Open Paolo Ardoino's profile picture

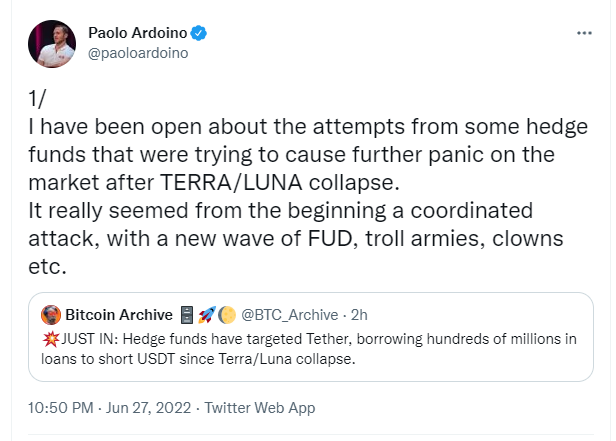pos(52,44)
